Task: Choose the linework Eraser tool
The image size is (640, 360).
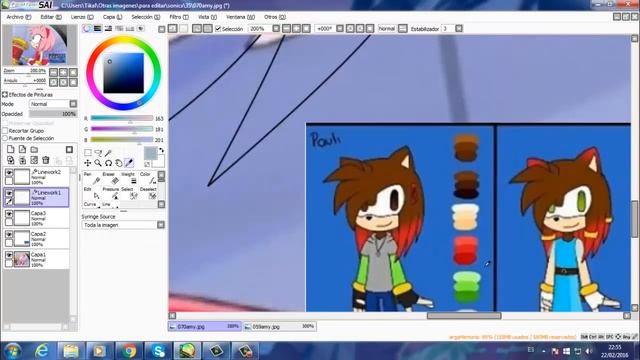Action: tap(110, 179)
